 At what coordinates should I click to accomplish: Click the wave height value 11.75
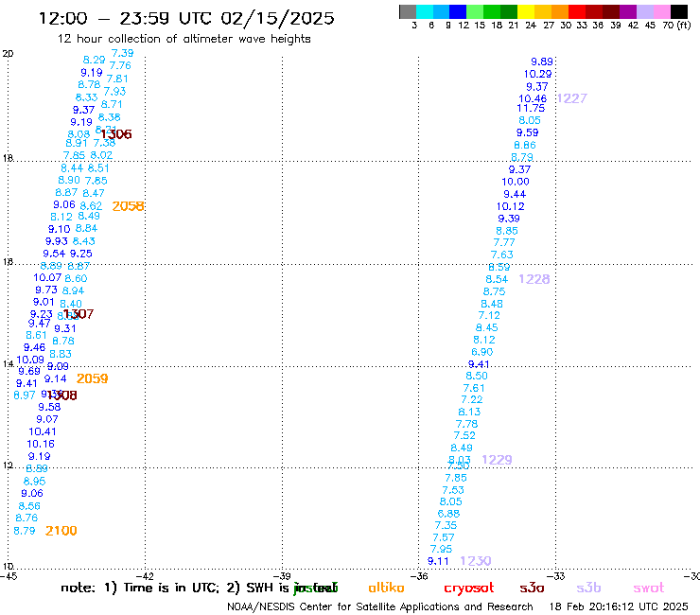click(x=531, y=108)
